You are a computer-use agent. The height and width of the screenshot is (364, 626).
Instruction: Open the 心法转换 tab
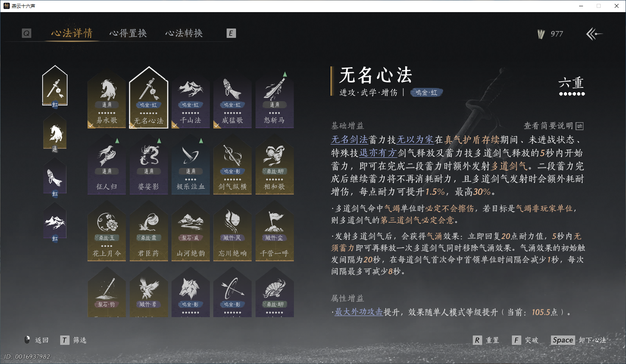[184, 33]
